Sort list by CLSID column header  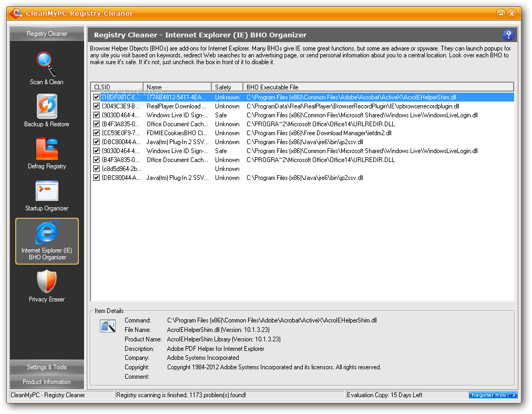(x=117, y=87)
